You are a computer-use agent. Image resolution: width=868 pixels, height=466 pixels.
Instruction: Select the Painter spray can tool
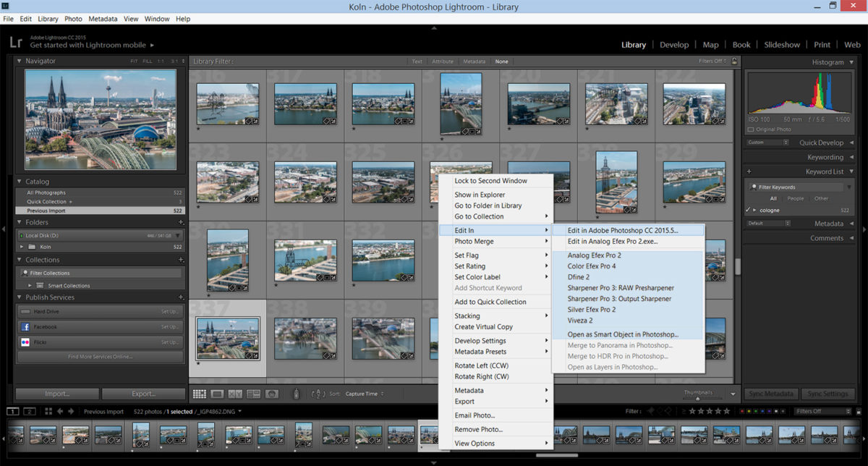pyautogui.click(x=295, y=394)
